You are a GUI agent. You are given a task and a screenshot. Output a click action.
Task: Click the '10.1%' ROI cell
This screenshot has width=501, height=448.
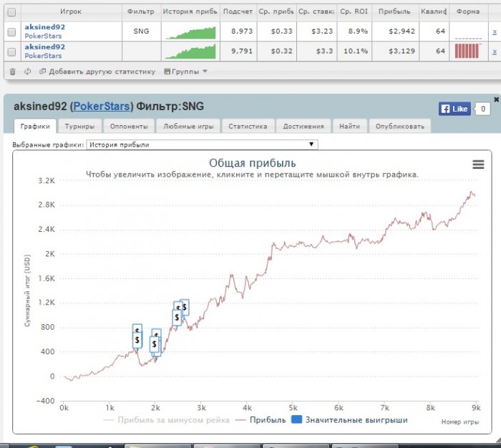coord(356,51)
